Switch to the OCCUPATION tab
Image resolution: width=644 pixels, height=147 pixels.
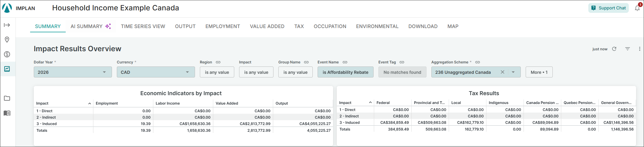(x=330, y=26)
